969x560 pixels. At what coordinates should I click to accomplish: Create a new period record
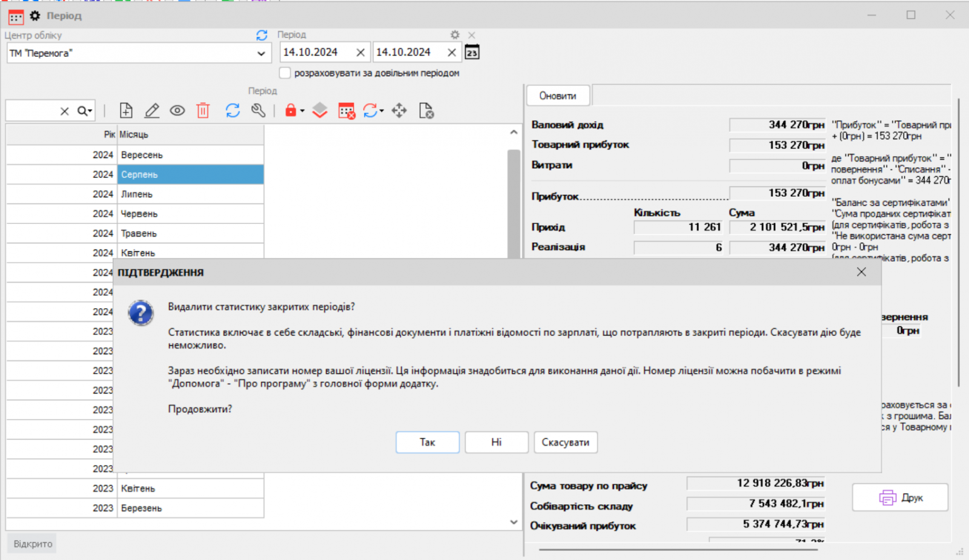click(125, 110)
